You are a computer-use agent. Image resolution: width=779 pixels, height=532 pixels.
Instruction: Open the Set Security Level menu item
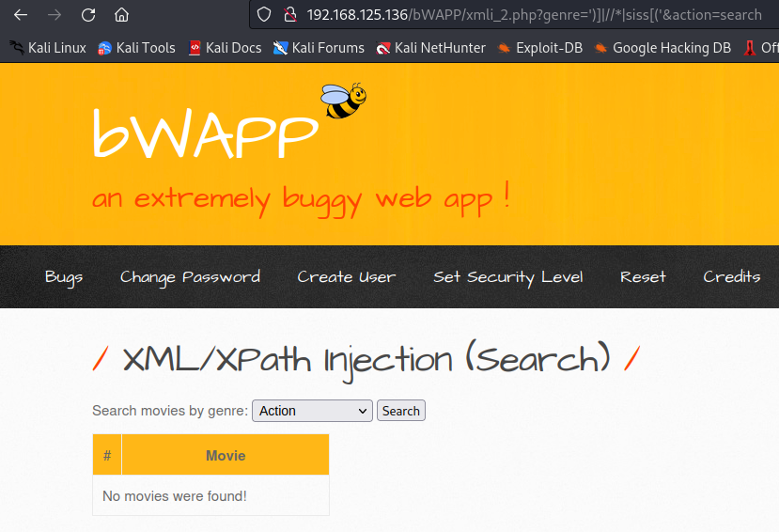pyautogui.click(x=507, y=277)
